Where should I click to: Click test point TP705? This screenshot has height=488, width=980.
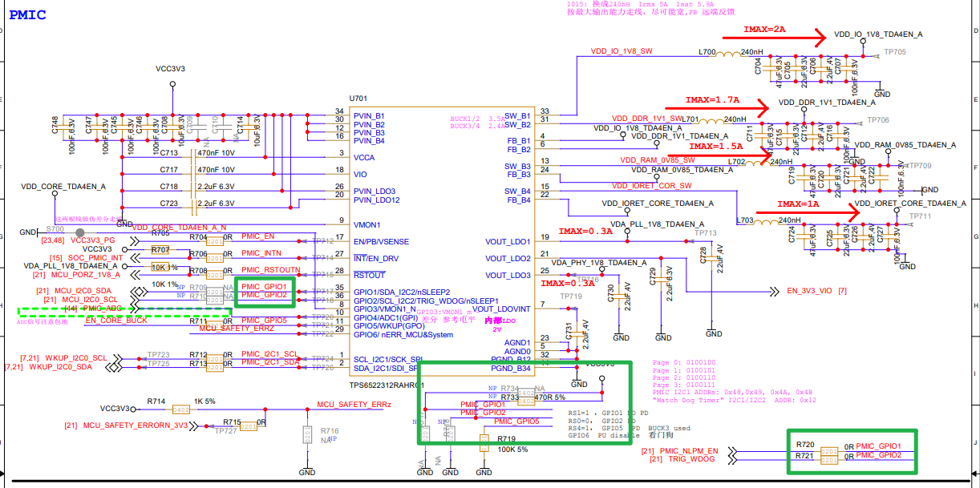[x=894, y=51]
